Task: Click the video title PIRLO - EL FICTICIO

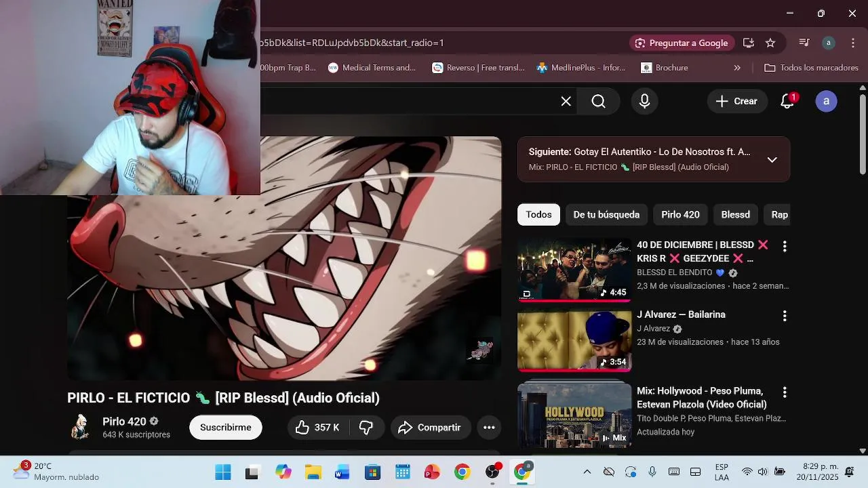Action: point(223,398)
